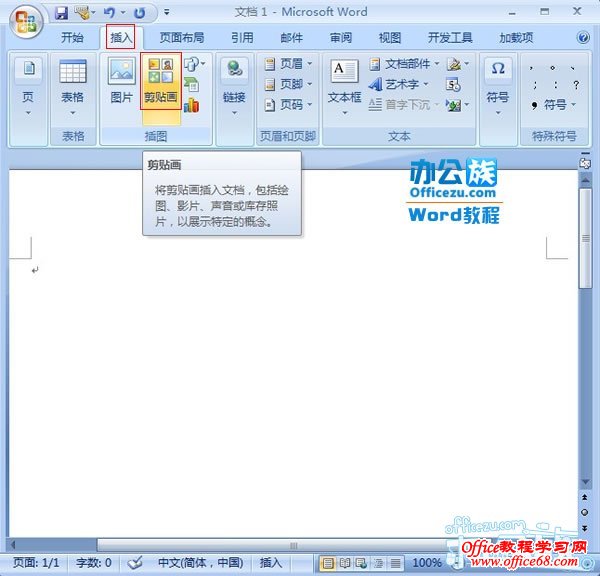Open the Select Browse Object round button
This screenshot has width=600, height=576.
585,512
